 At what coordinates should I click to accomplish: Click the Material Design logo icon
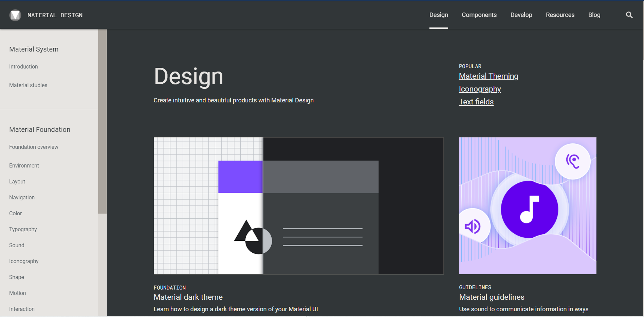tap(15, 15)
